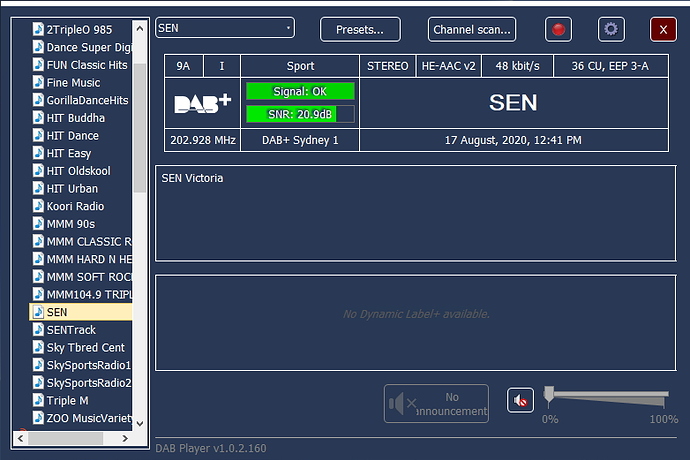690x460 pixels.
Task: Select SENTrack station
Action: (x=64, y=330)
